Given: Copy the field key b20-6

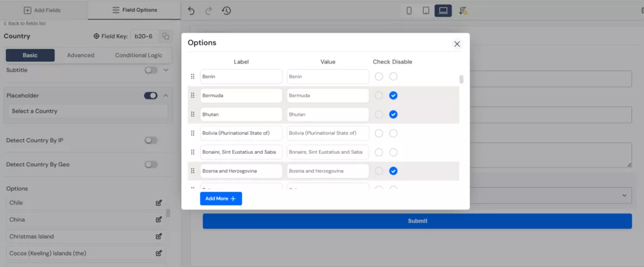Looking at the screenshot, I should [165, 36].
